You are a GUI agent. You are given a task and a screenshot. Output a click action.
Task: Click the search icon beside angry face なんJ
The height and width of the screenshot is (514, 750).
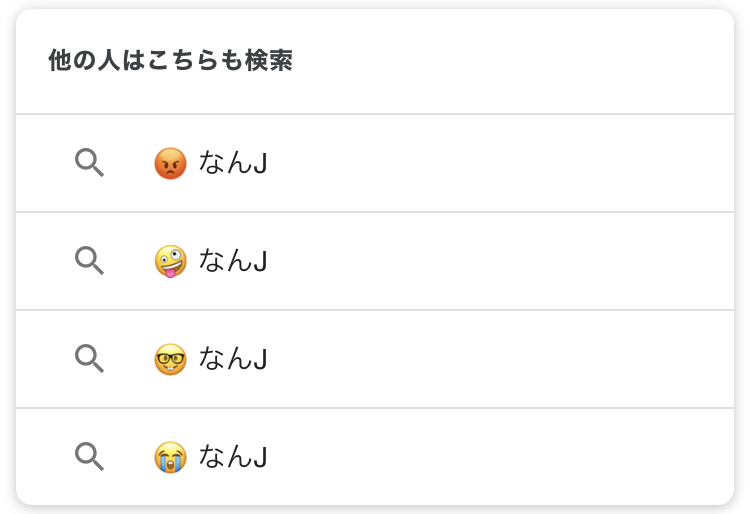(89, 162)
